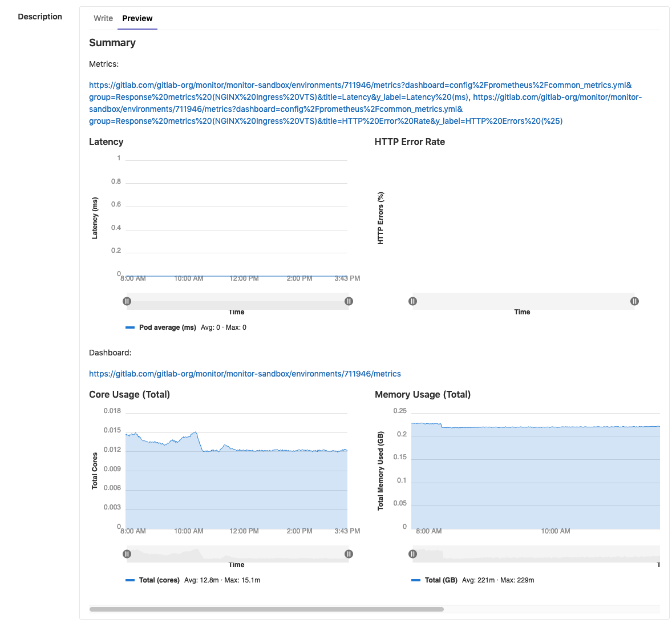Viewport: 672px width, 627px height.
Task: Click Memory Usage left zoom handle
Action: coord(412,554)
